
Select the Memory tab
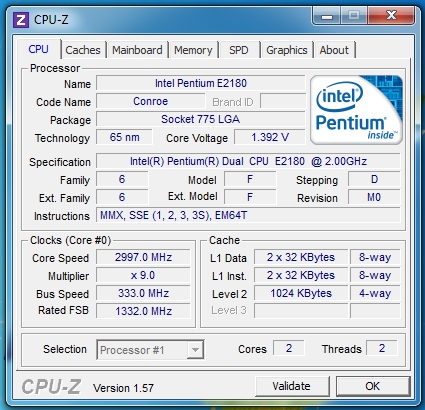[x=193, y=50]
